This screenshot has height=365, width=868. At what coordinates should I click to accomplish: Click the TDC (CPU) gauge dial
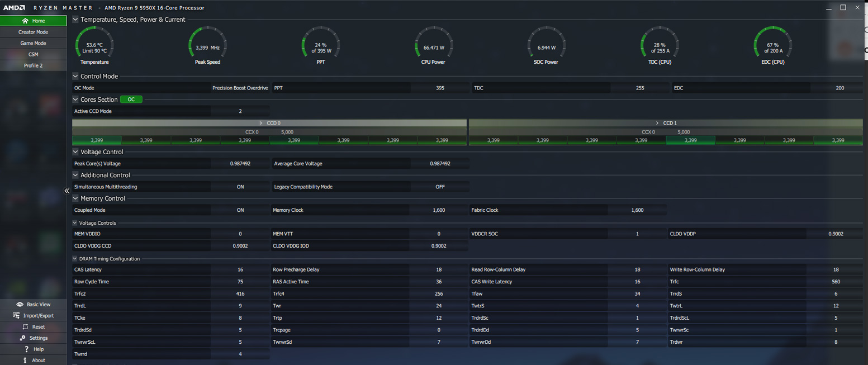pos(660,42)
